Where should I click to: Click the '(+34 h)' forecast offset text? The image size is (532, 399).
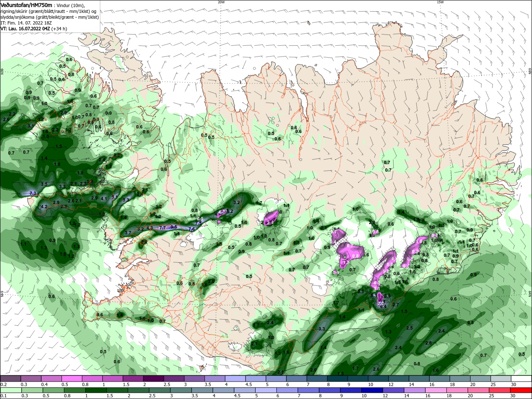tap(59, 29)
